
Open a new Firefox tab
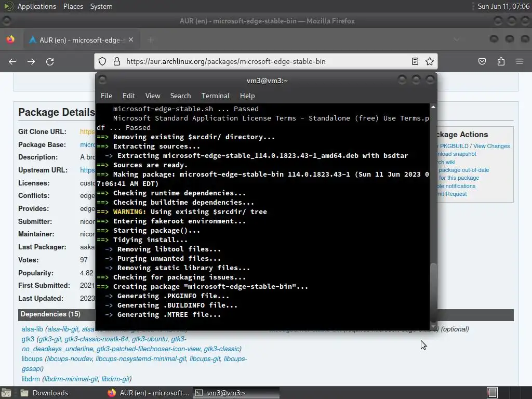(151, 40)
